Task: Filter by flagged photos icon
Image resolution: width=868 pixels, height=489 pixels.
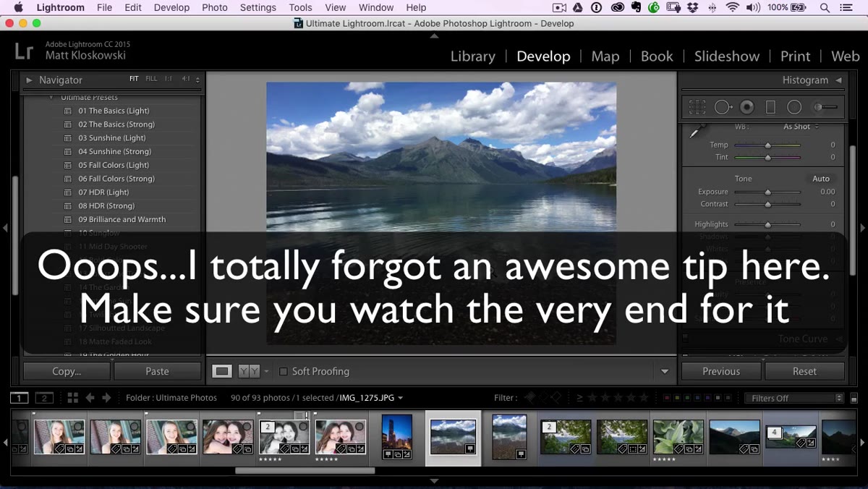Action: pos(530,398)
